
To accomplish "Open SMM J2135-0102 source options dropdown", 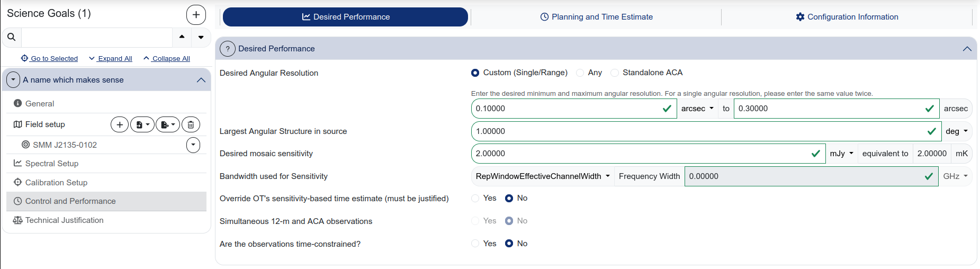I will tap(193, 145).
